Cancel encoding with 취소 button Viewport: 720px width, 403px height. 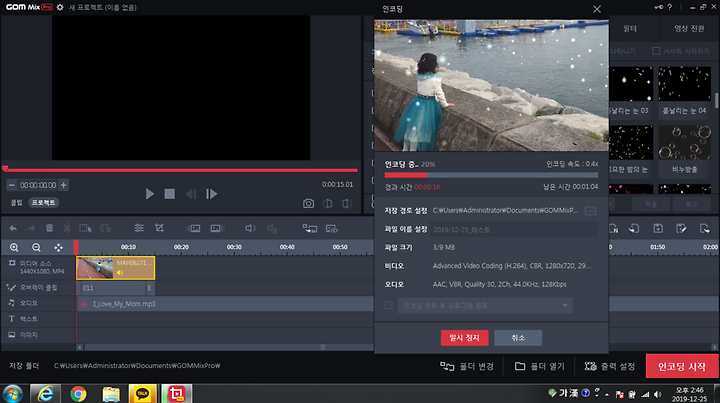tap(518, 338)
